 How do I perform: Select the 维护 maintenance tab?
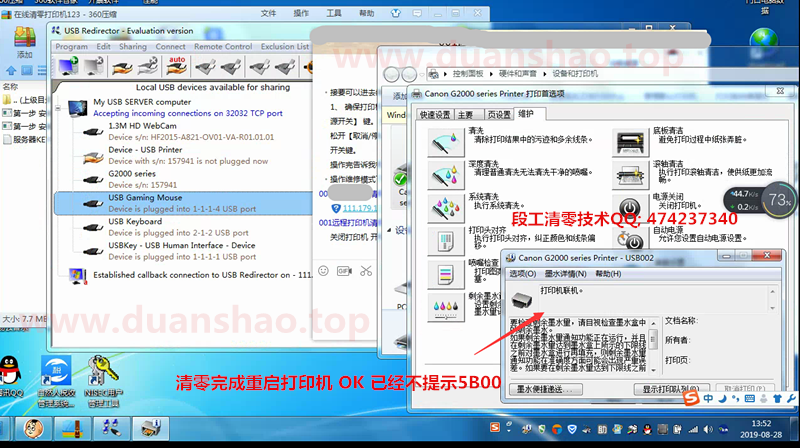point(527,114)
